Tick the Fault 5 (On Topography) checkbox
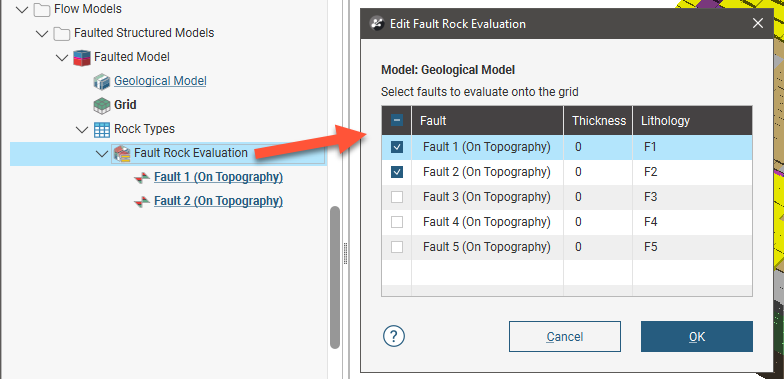The width and height of the screenshot is (784, 379). click(397, 247)
